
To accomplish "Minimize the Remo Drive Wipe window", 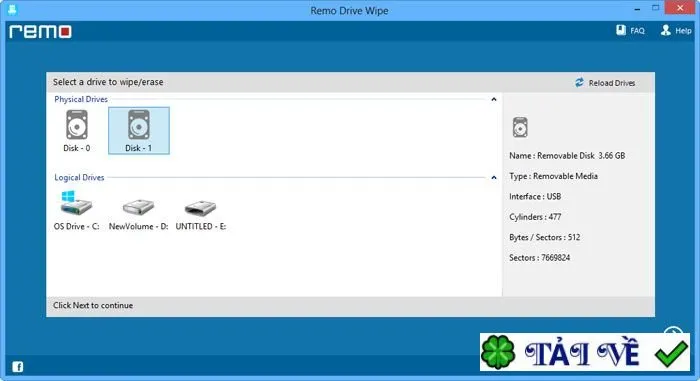I will pyautogui.click(x=637, y=9).
